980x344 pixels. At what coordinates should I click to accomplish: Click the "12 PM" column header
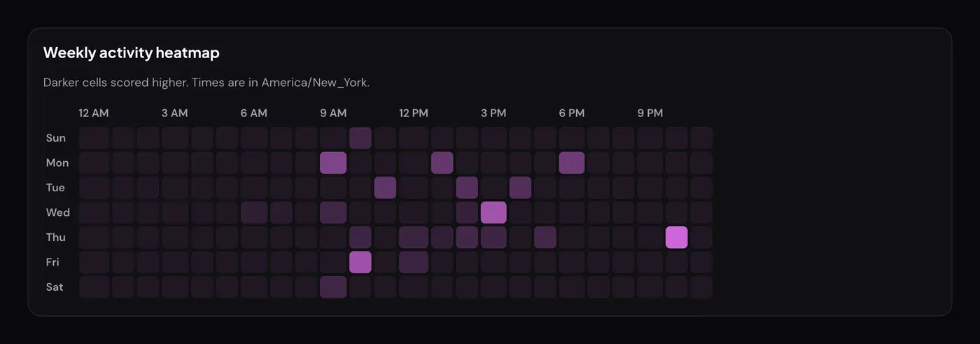click(x=414, y=113)
